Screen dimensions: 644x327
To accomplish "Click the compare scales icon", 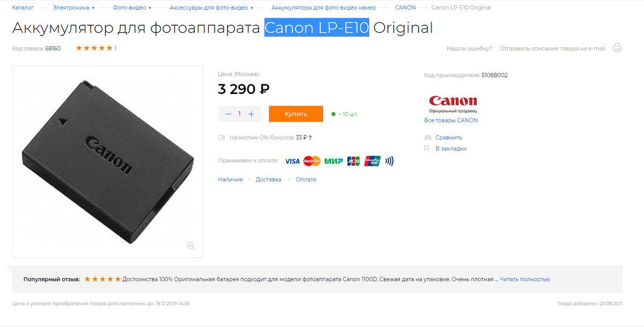I will point(427,137).
